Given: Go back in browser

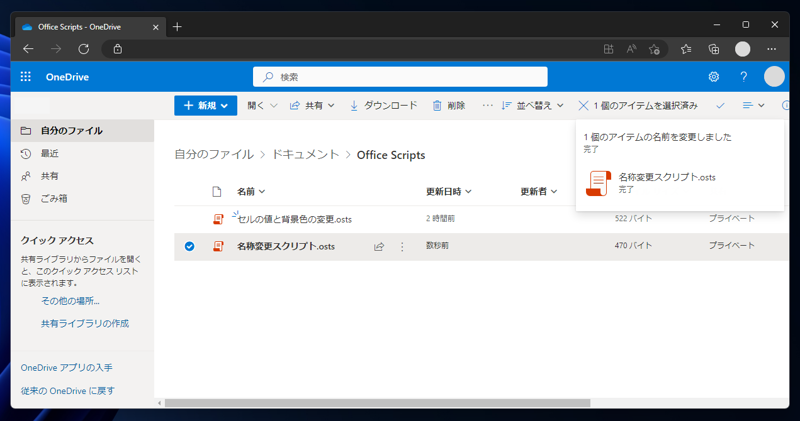Looking at the screenshot, I should click(x=29, y=49).
